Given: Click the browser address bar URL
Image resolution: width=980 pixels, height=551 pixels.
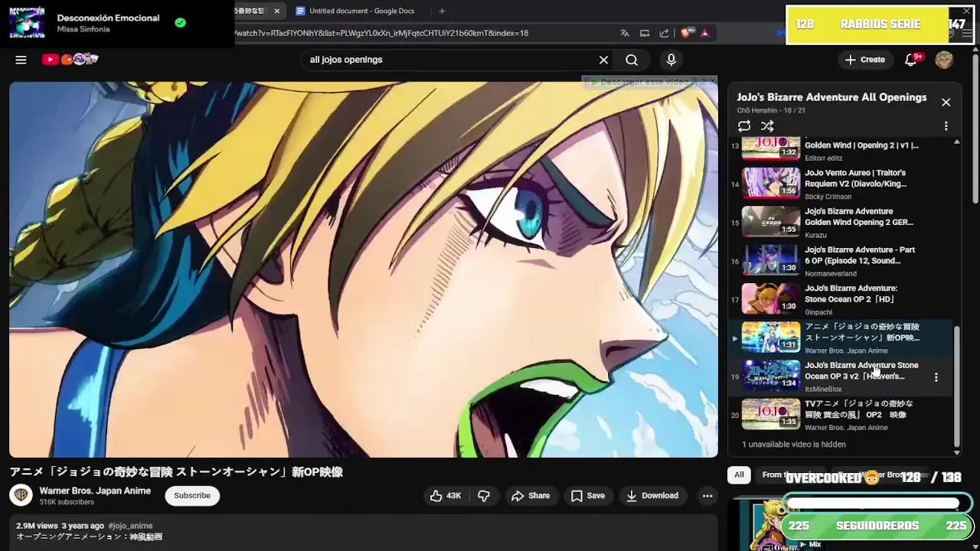Looking at the screenshot, I should [381, 33].
